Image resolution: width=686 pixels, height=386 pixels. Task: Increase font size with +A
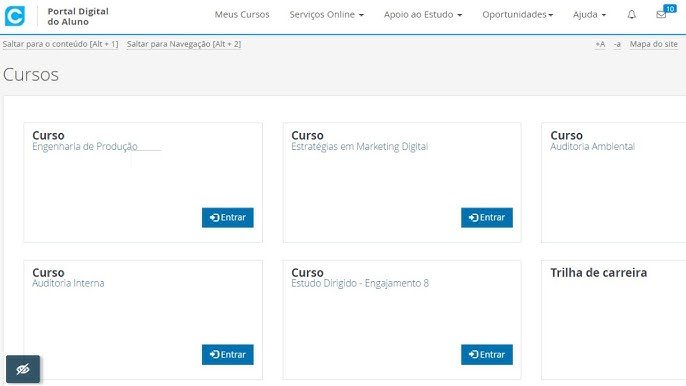click(600, 44)
